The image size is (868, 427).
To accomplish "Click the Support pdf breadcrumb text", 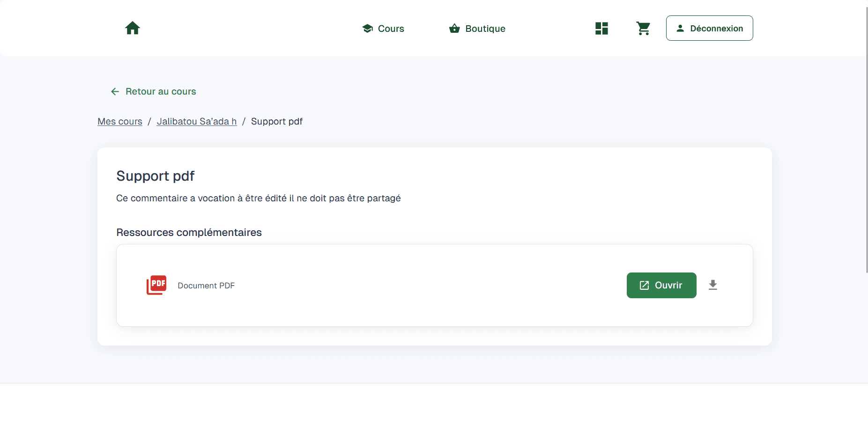I will 277,121.
